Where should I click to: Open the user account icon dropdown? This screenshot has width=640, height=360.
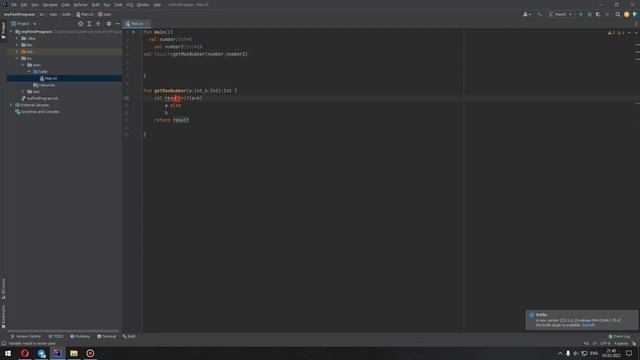(527, 14)
